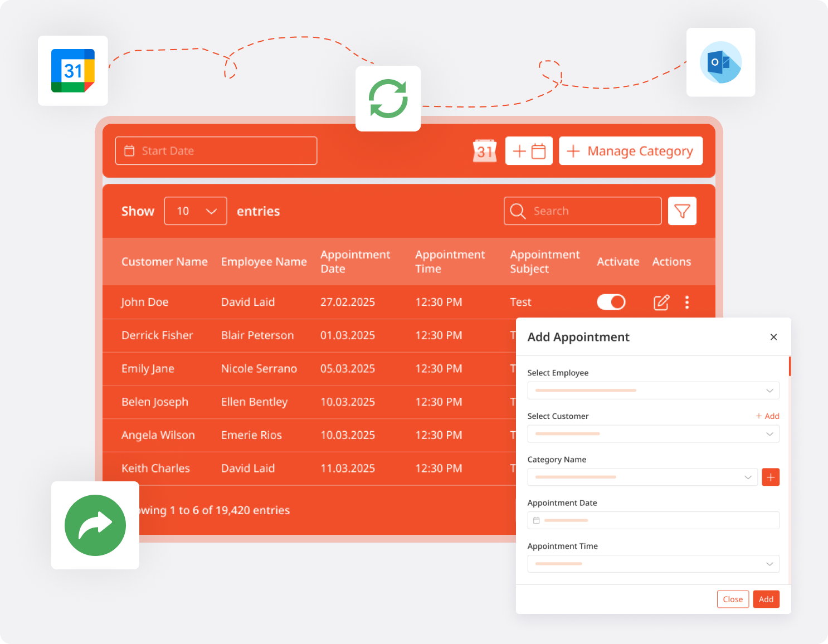Toggle activate switch for John Doe
Image resolution: width=828 pixels, height=644 pixels.
(x=611, y=302)
